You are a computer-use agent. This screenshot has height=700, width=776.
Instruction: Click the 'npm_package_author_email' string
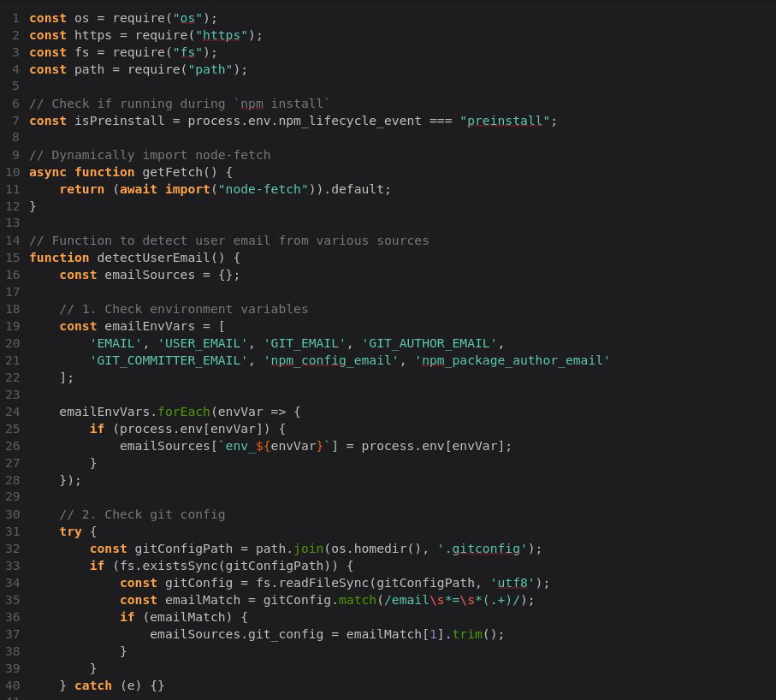(512, 361)
